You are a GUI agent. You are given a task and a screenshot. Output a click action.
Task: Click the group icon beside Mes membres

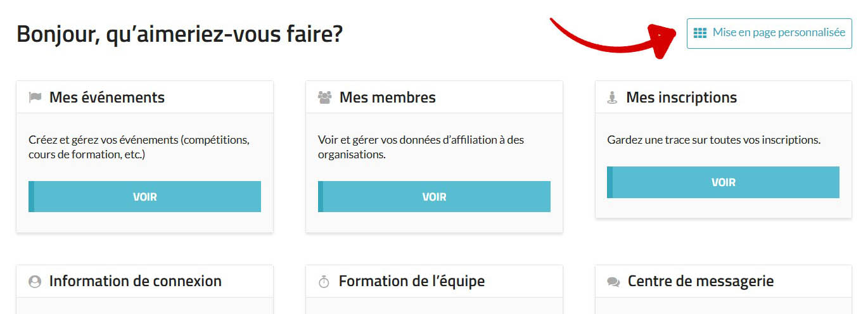coord(325,97)
